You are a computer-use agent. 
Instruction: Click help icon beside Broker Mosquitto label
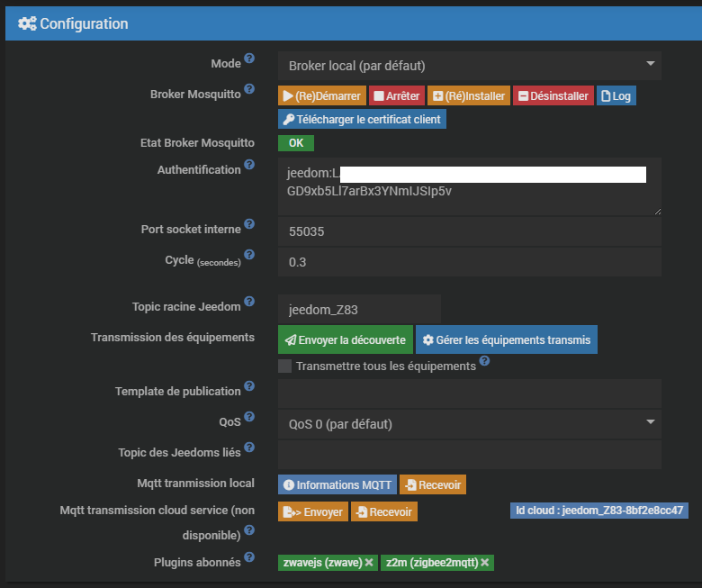pos(249,89)
